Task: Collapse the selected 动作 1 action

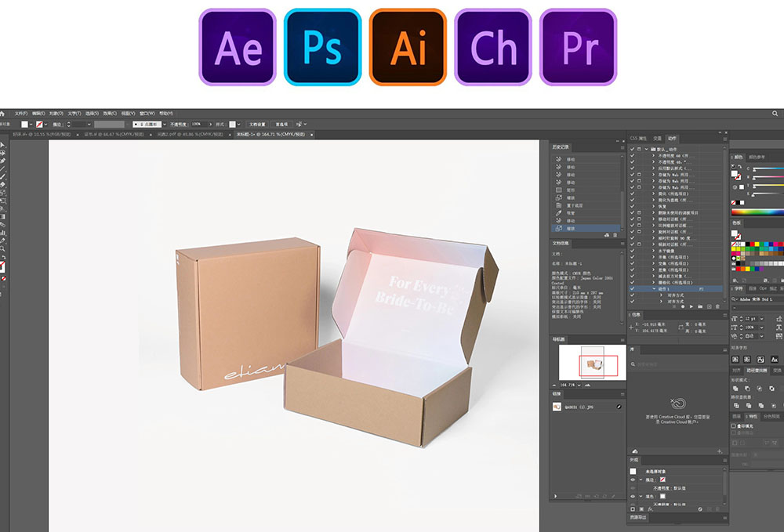Action: point(654,289)
